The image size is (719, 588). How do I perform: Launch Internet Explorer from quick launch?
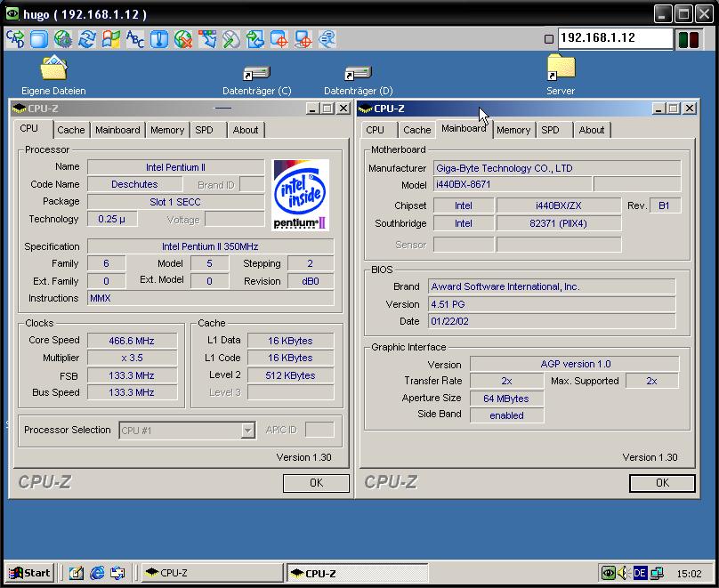point(97,573)
